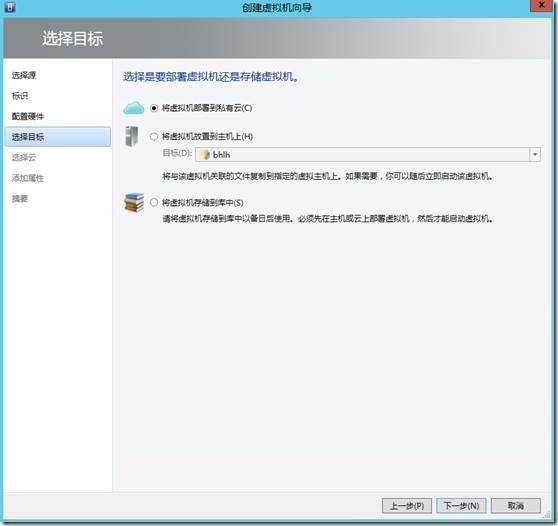Image resolution: width=558 pixels, height=526 pixels.
Task: Click the bhlh folder icon in the target box
Action: point(205,155)
